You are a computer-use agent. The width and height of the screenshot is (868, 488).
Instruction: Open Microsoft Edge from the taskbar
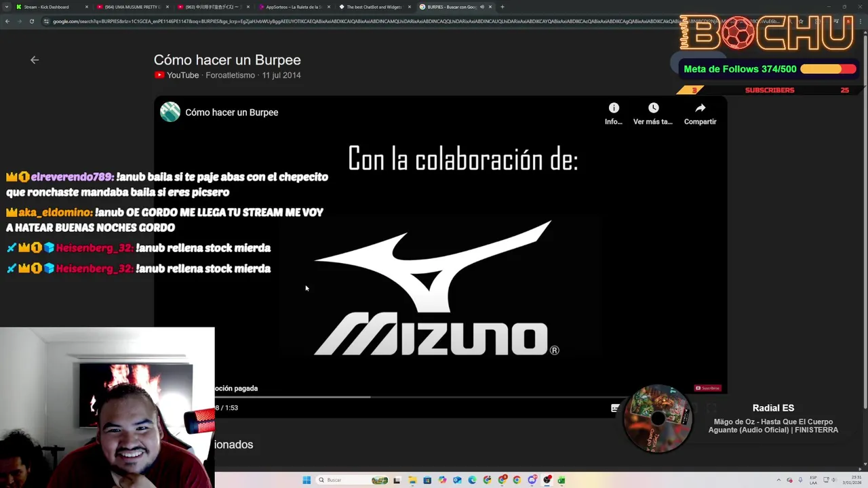click(472, 480)
